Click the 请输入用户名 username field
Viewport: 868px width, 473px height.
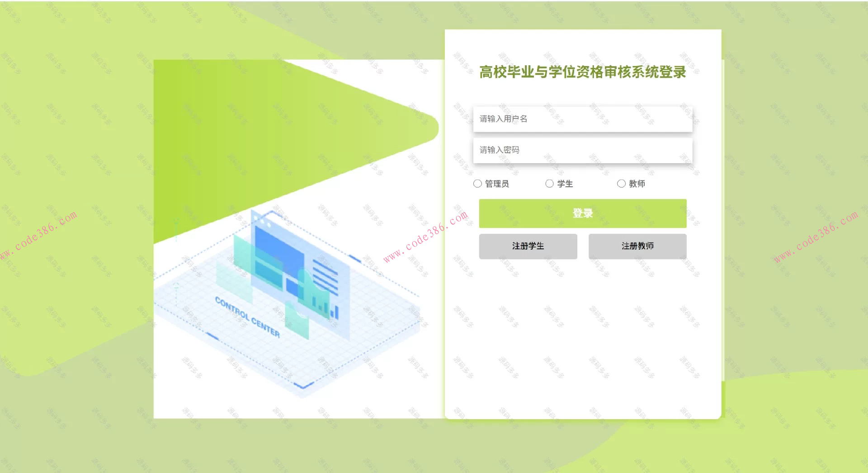(x=582, y=118)
